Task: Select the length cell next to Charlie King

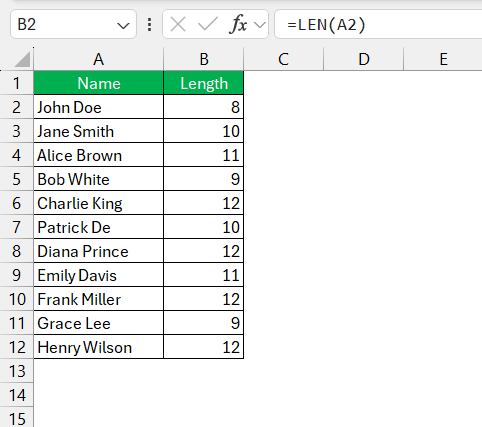Action: (204, 203)
